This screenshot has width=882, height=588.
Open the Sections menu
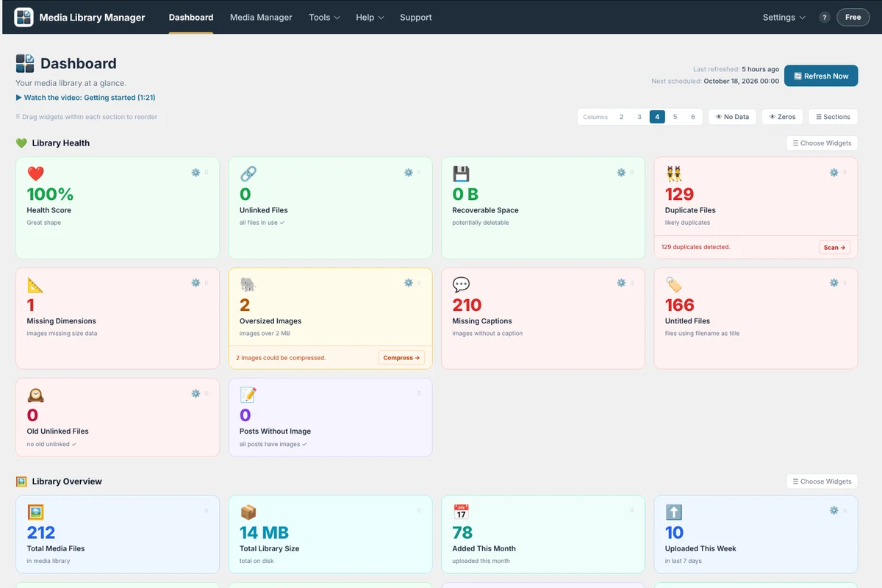(x=833, y=117)
